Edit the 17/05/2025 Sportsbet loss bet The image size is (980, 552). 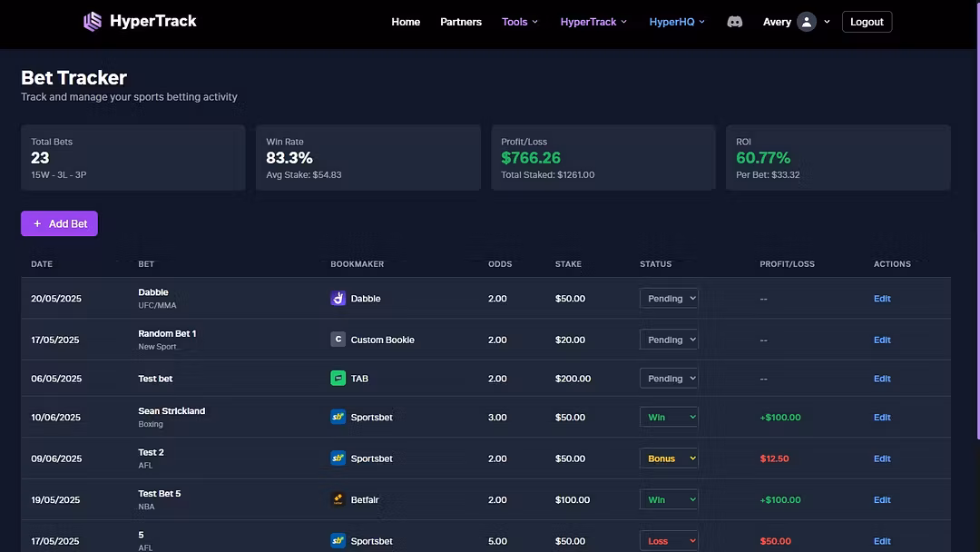(882, 541)
